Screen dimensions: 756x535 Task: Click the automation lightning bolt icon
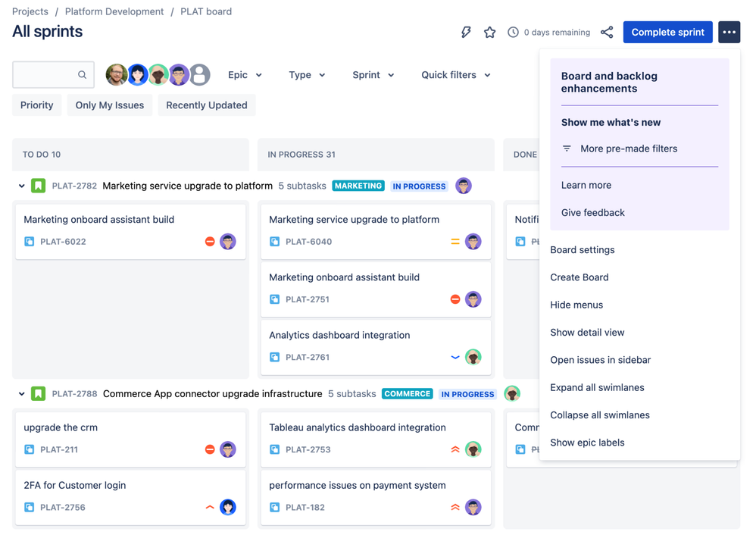466,33
